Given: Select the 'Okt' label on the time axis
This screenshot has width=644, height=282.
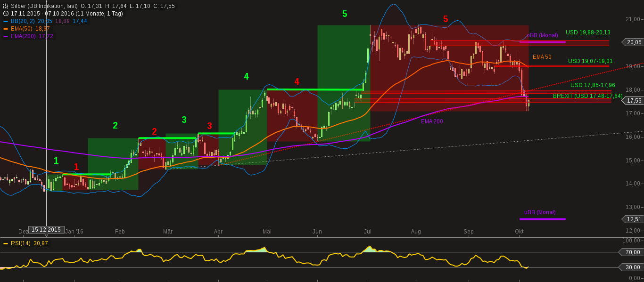Looking at the screenshot, I should [519, 232].
